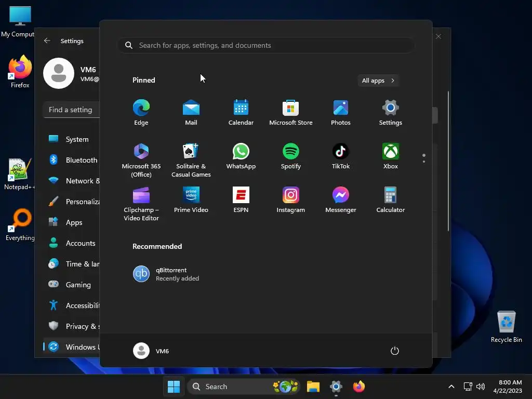Click the Settings back arrow

(47, 41)
